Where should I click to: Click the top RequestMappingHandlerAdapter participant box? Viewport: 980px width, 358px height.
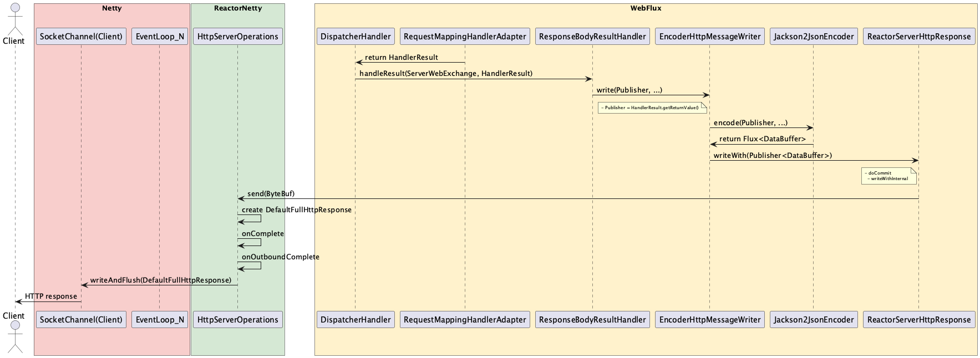click(x=465, y=37)
